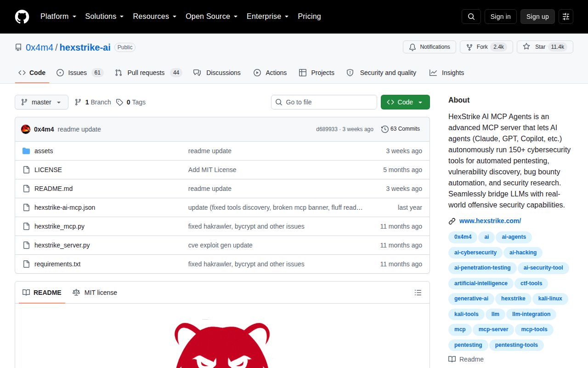Open the master branch selector dropdown
Screen dimensions: 588x368
point(41,102)
